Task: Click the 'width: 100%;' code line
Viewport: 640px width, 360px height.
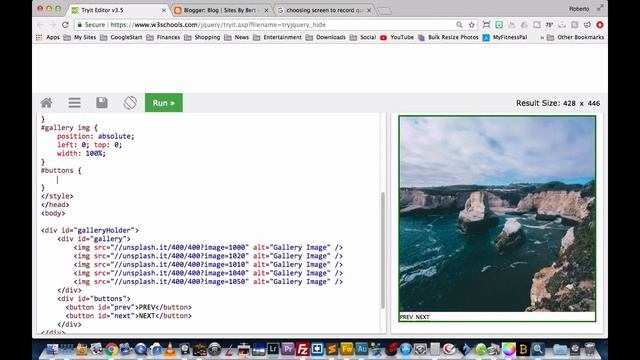Action: (x=81, y=153)
